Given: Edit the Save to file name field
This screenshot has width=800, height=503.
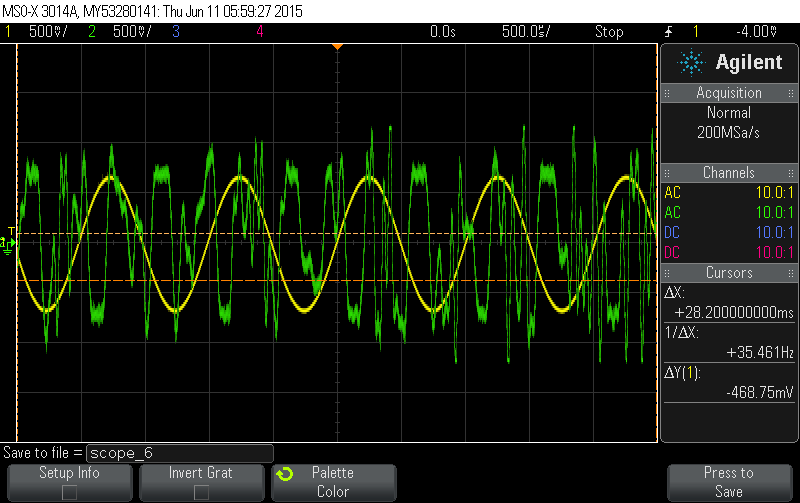Looking at the screenshot, I should (x=180, y=453).
